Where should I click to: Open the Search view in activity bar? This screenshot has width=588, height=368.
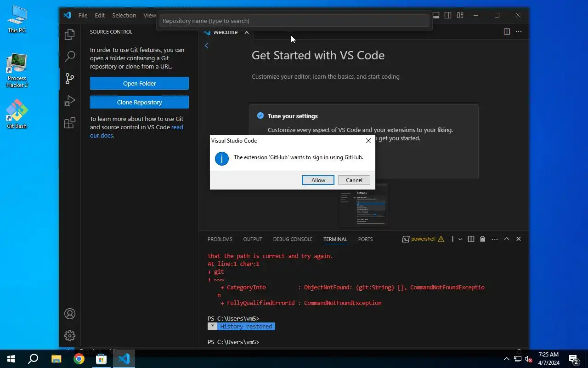(x=70, y=56)
